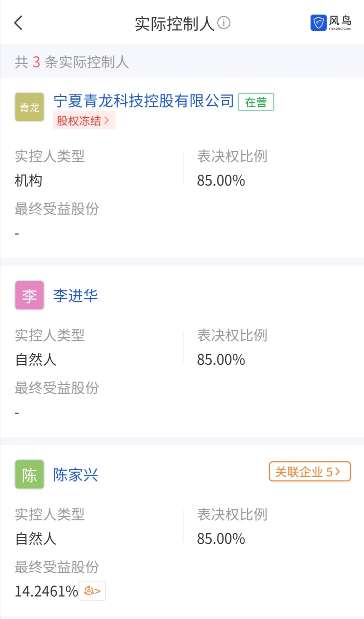Open info icon beside 实际控制人 title
Image resolution: width=364 pixels, height=619 pixels.
point(224,23)
